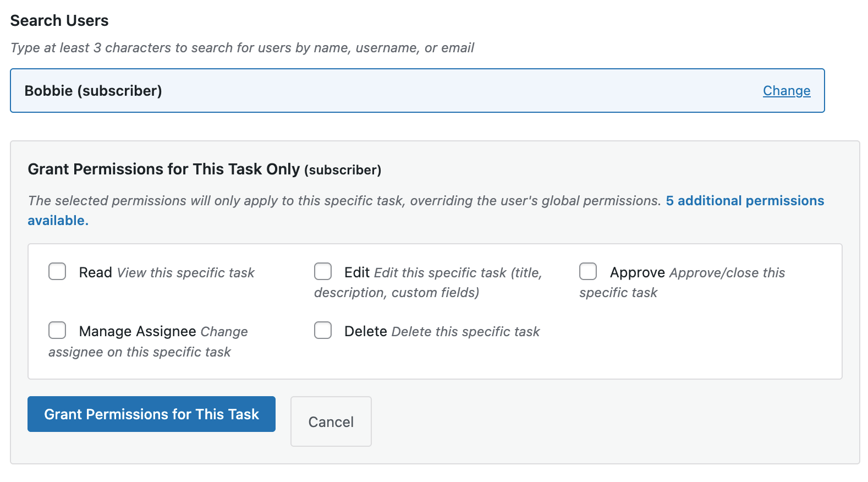This screenshot has height=482, width=868.
Task: Enable the Read permission checkbox
Action: click(x=57, y=271)
